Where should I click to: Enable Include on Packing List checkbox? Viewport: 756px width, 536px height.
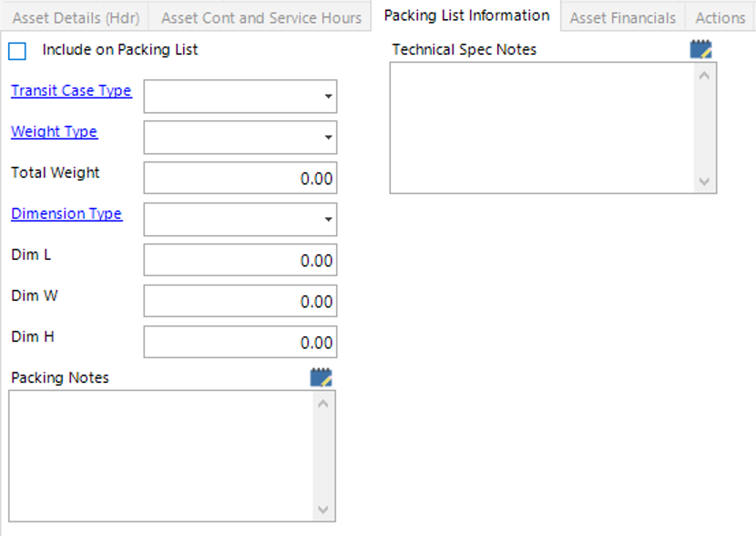[17, 51]
